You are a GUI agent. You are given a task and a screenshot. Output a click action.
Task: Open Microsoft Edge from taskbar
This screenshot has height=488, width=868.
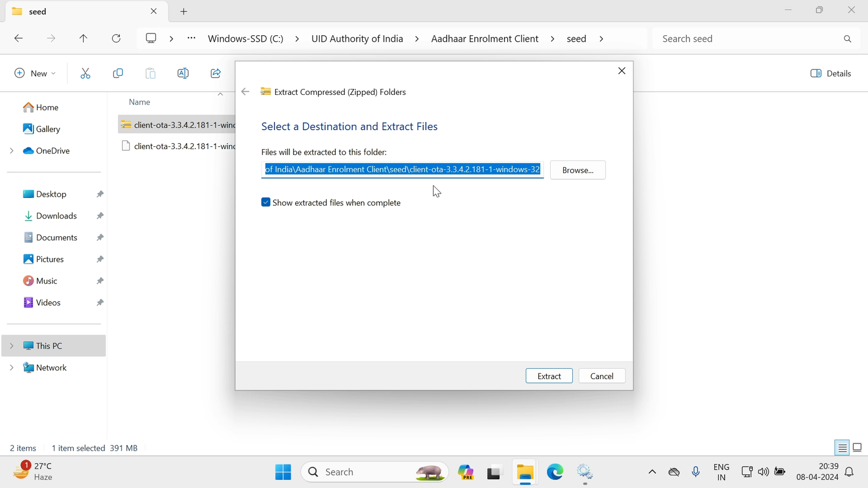point(555,472)
